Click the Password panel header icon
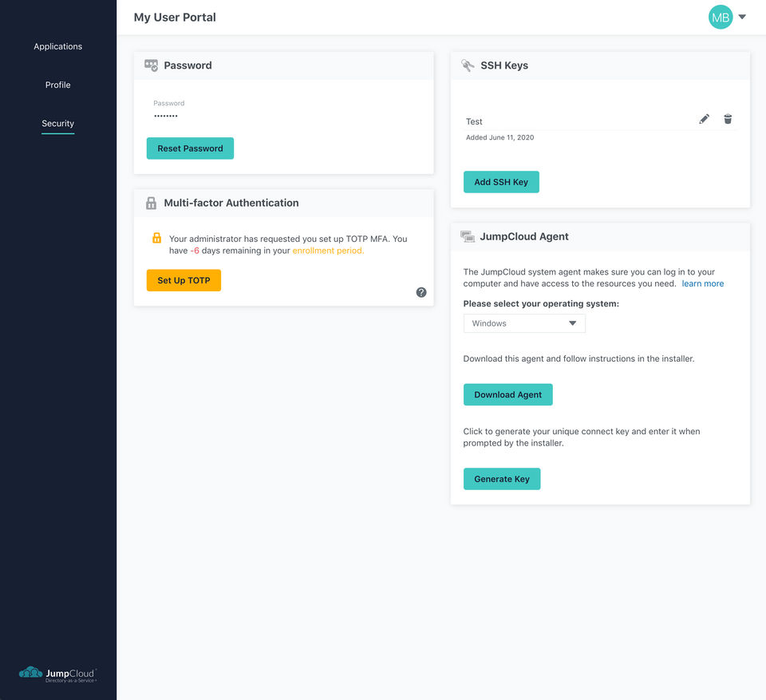 (x=151, y=65)
